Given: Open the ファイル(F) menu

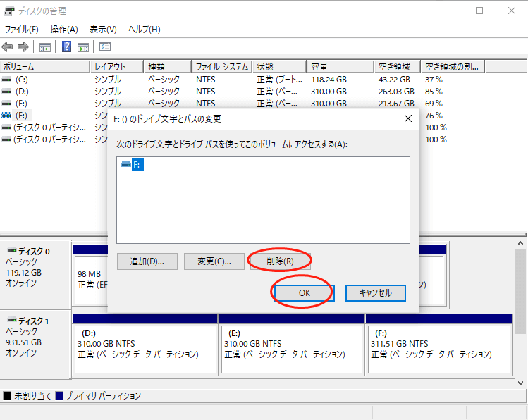Looking at the screenshot, I should pos(22,30).
